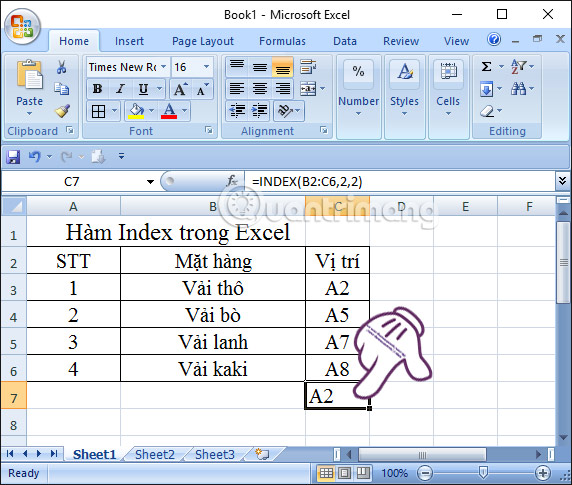Open font size dropdown
Image resolution: width=572 pixels, height=485 pixels.
tap(206, 66)
